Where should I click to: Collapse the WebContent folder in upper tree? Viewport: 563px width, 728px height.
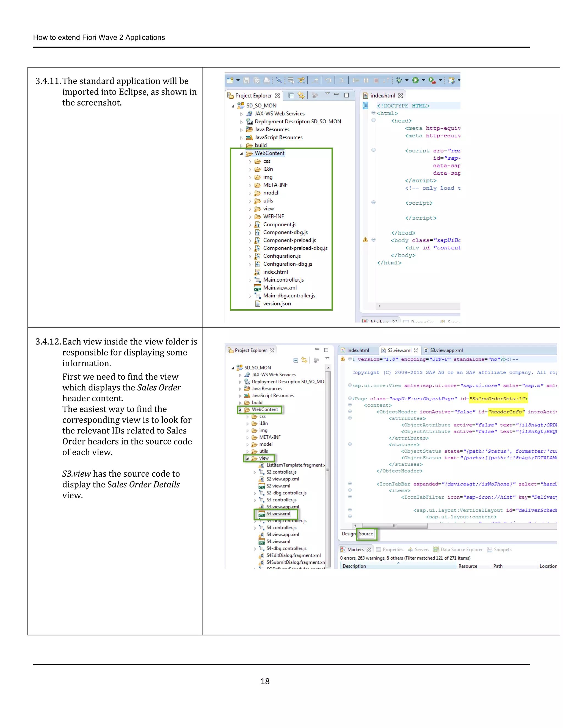241,154
